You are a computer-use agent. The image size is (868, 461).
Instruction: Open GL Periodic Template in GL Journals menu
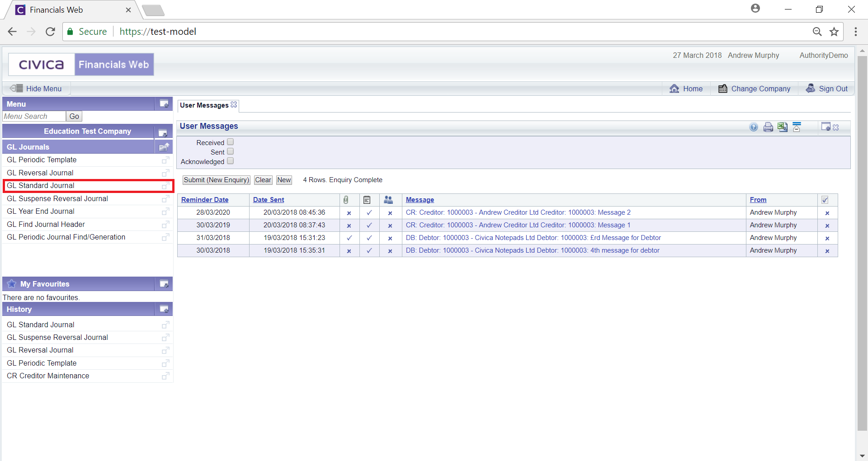coord(42,160)
